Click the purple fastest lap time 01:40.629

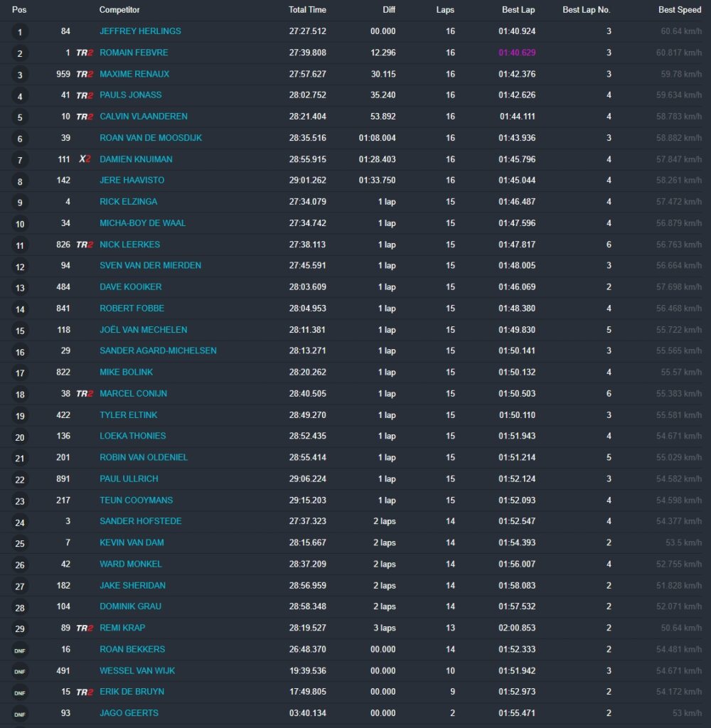(517, 53)
